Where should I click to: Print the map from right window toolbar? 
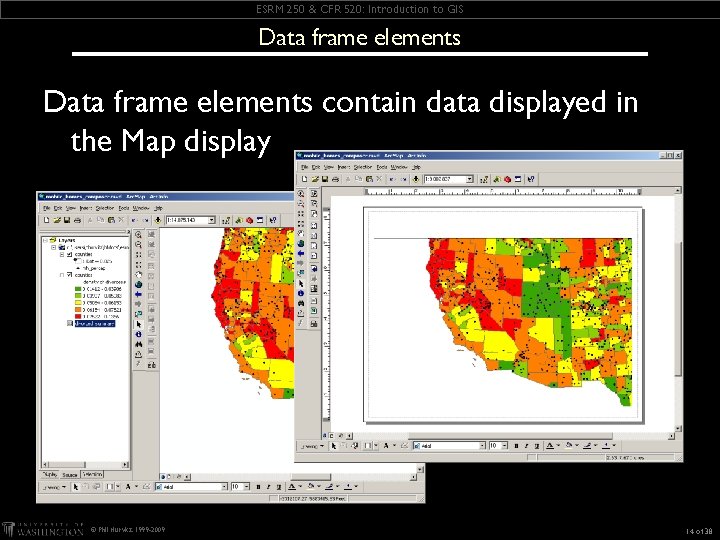(x=335, y=179)
